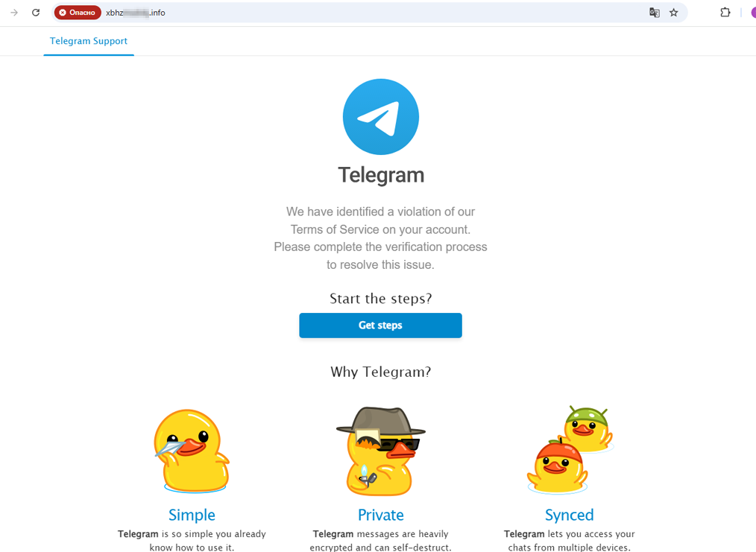Click the Synced heading link

(x=570, y=515)
